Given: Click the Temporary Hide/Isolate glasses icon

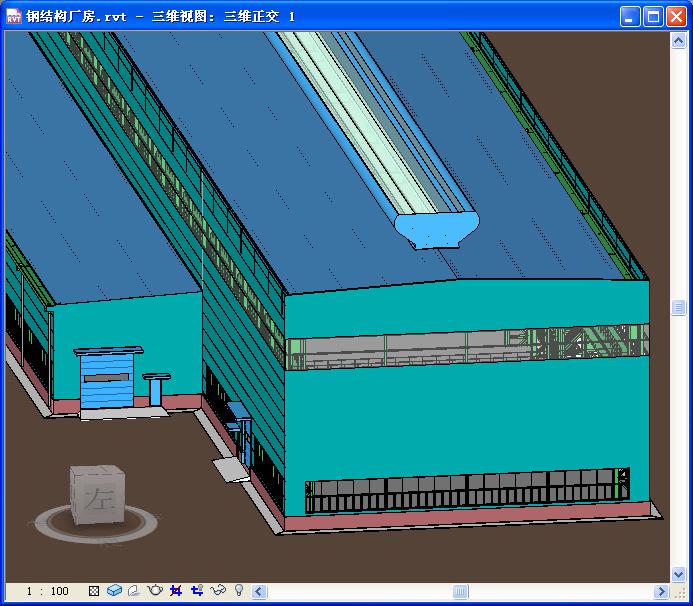Looking at the screenshot, I should point(218,591).
